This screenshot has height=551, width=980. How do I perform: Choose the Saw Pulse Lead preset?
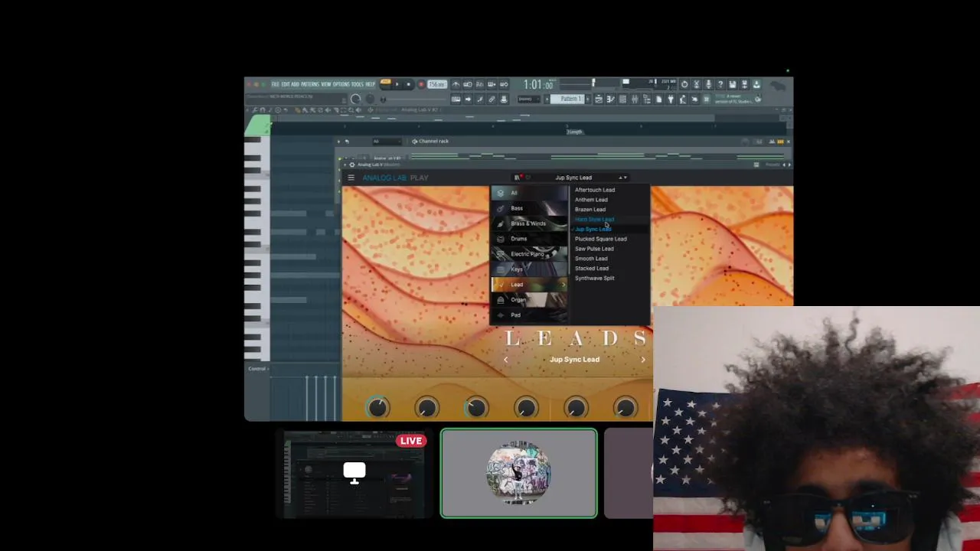[x=594, y=249]
